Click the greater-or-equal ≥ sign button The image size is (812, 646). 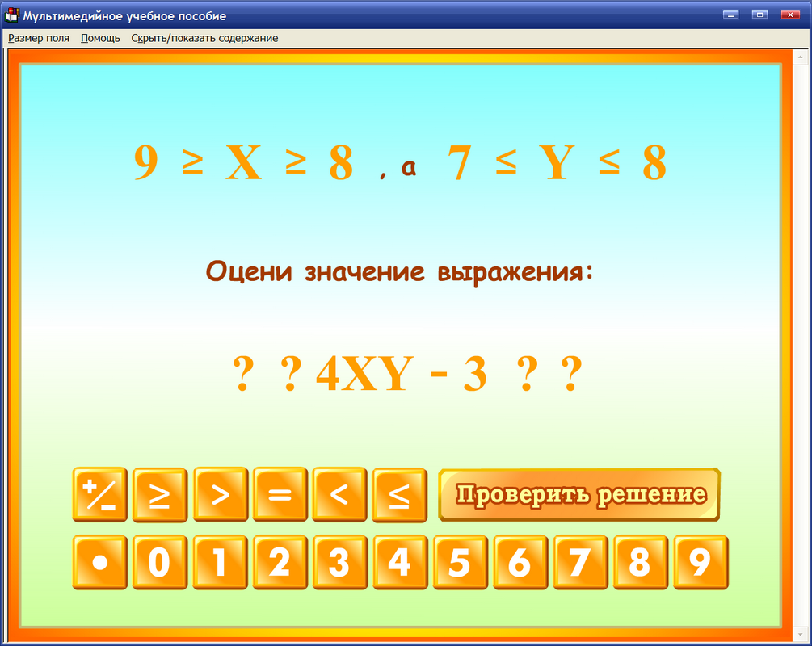160,495
